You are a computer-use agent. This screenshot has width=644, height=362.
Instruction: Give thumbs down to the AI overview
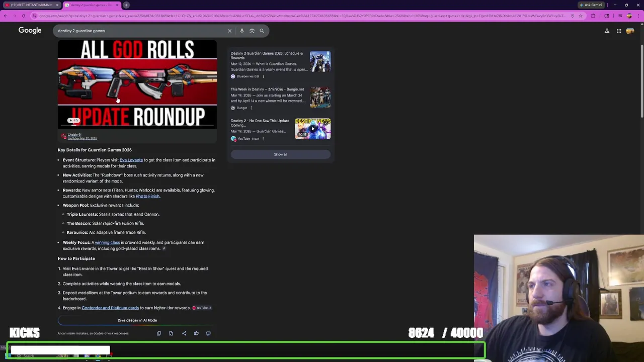208,333
